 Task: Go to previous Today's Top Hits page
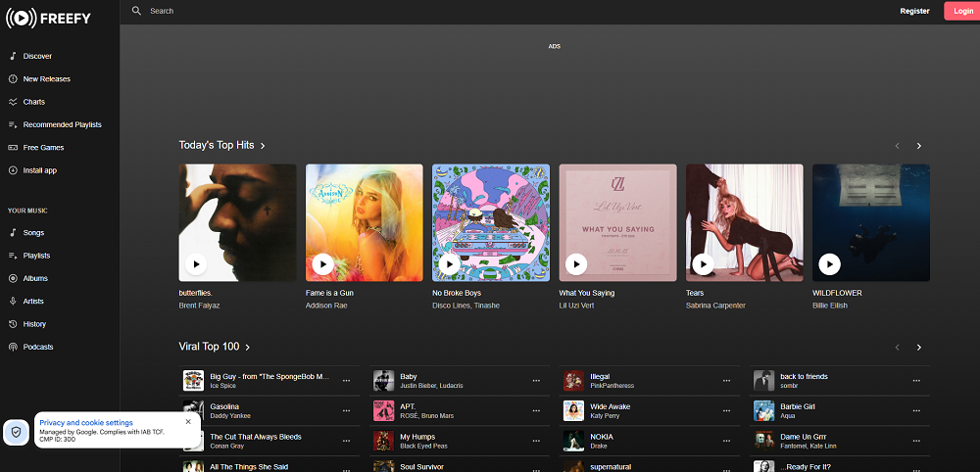(x=897, y=146)
